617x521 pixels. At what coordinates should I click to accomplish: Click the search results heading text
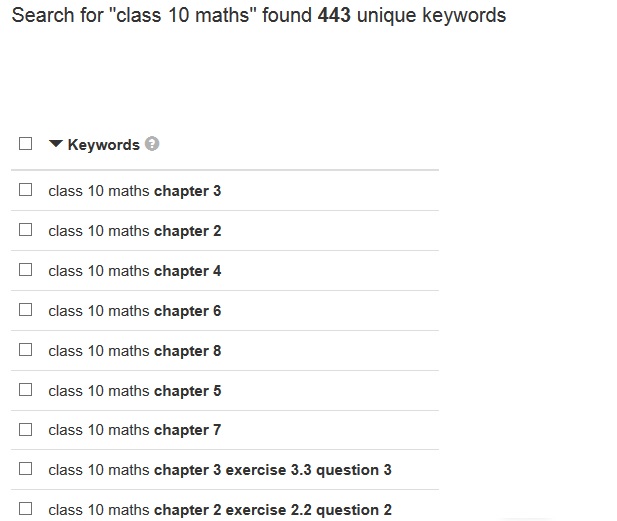point(259,16)
